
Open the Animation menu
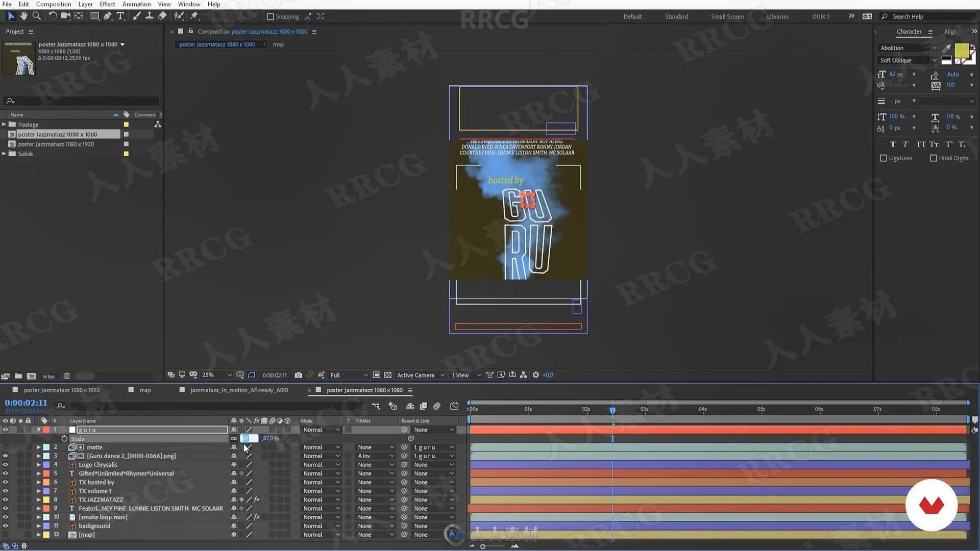coord(136,4)
